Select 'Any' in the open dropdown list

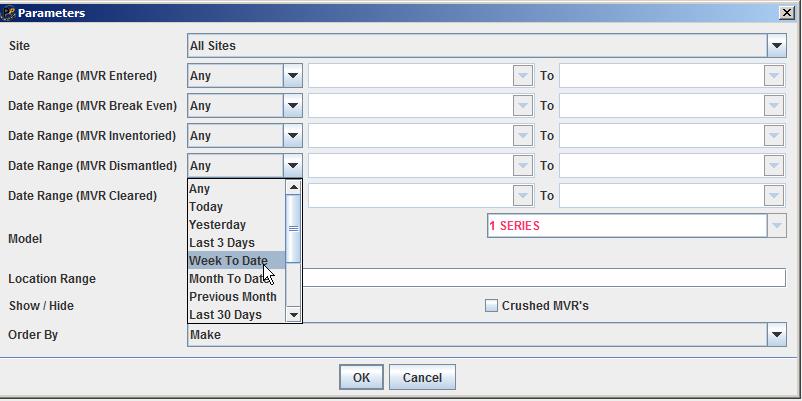point(200,189)
